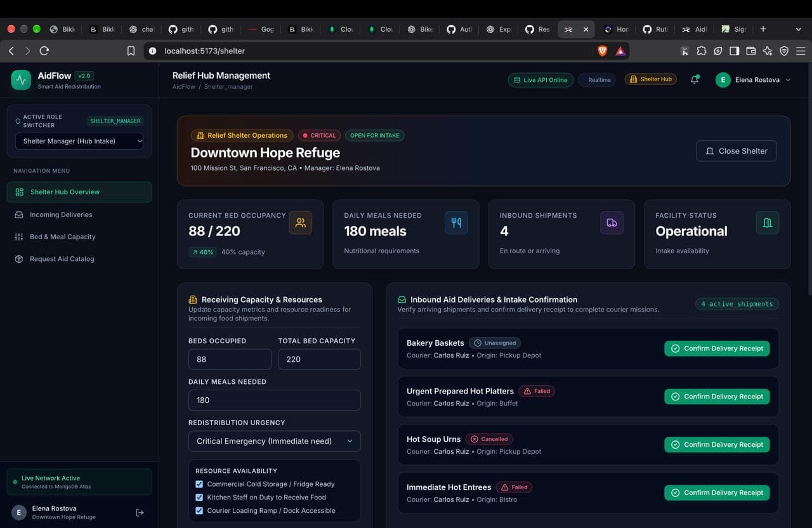Click the Live Network Active status box
The height and width of the screenshot is (528, 812).
point(79,482)
